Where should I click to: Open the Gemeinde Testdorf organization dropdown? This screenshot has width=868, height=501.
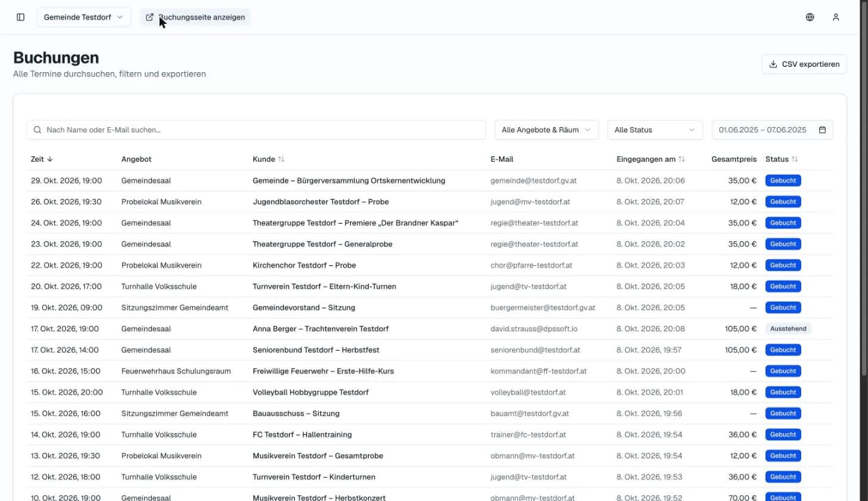(x=84, y=17)
